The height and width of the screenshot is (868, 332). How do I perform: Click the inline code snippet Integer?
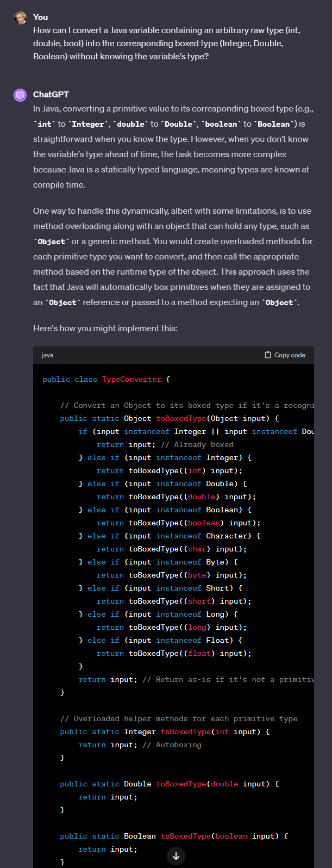93,123
